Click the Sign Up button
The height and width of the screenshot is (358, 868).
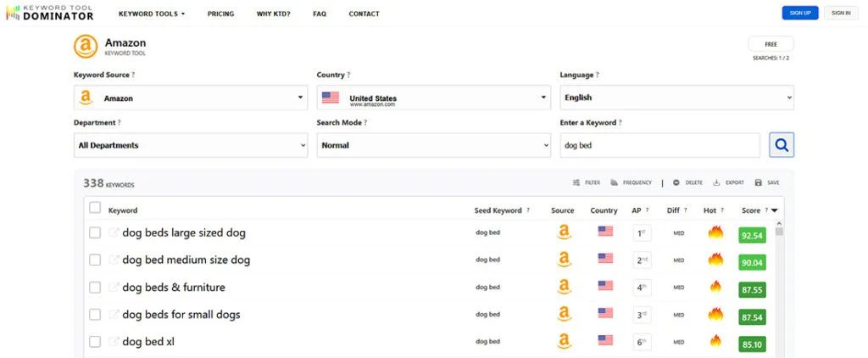(x=800, y=13)
